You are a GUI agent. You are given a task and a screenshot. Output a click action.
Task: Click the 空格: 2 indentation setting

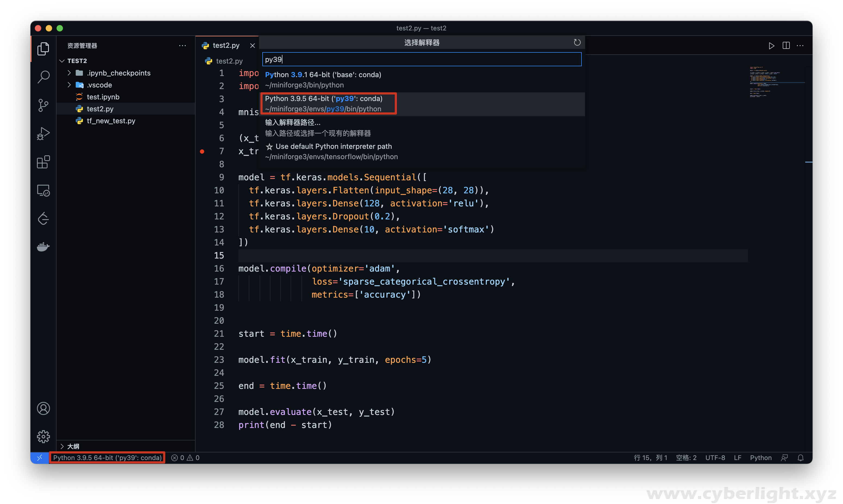coord(686,458)
